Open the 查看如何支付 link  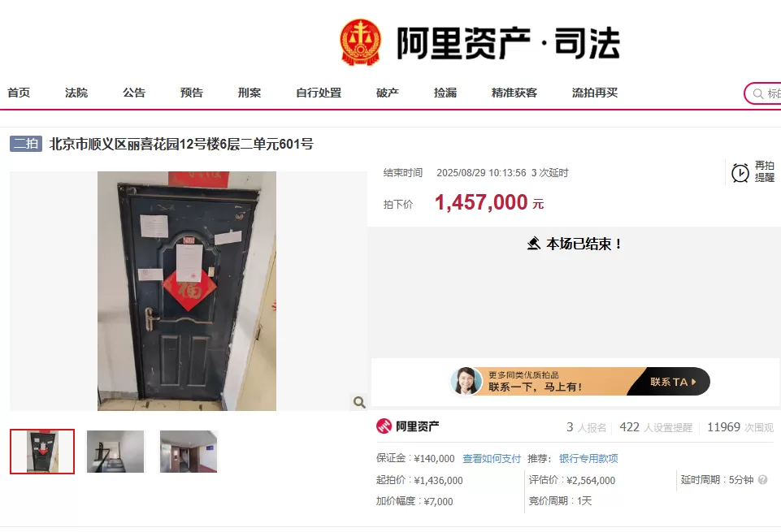[492, 458]
